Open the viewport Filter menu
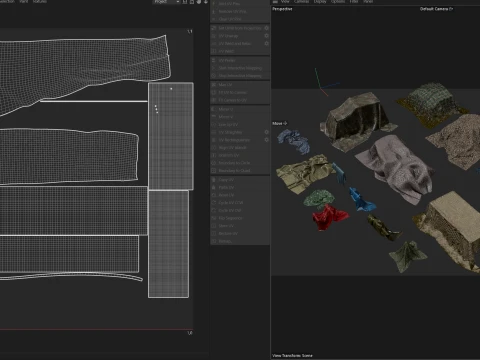 click(x=354, y=2)
